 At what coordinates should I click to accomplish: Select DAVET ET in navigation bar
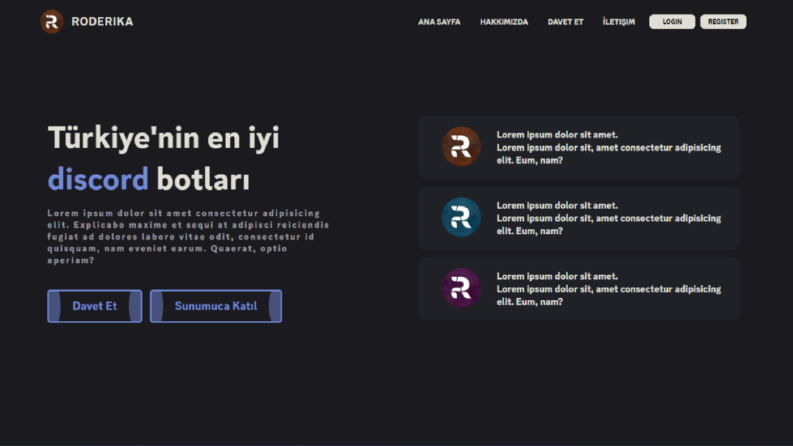coord(565,22)
